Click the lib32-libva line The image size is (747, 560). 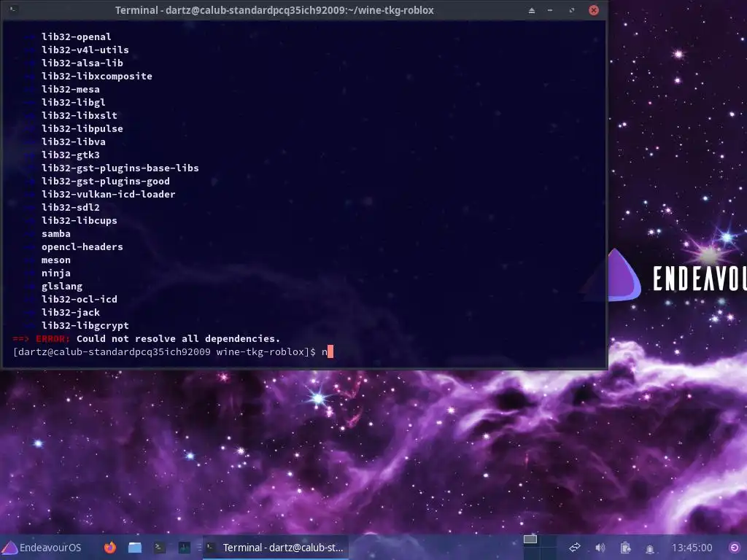(x=74, y=141)
